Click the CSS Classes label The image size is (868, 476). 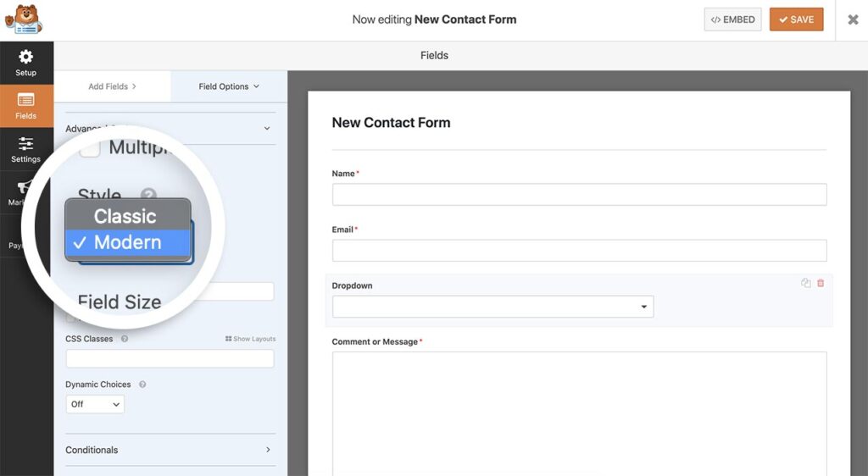pos(89,339)
